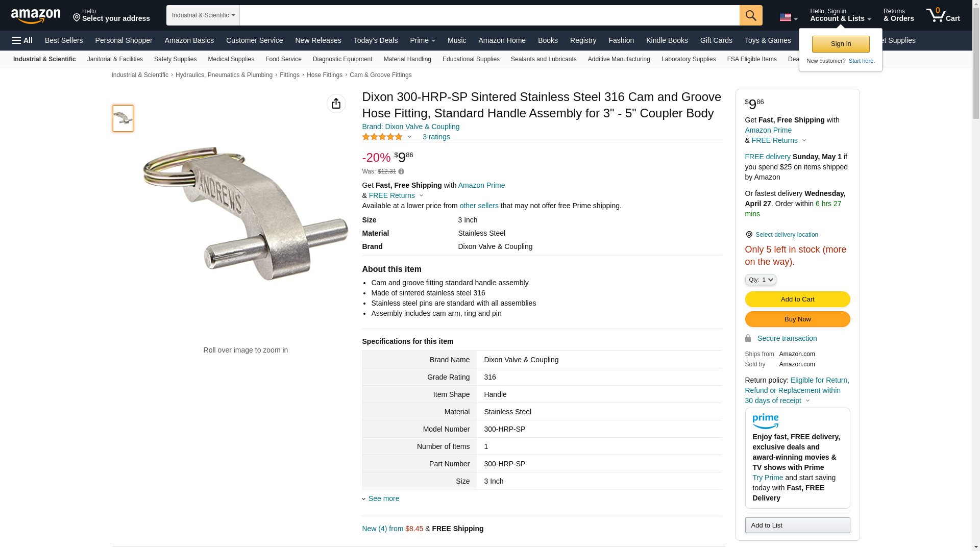980x551 pixels.
Task: Open the shopping cart icon
Action: pos(943,15)
